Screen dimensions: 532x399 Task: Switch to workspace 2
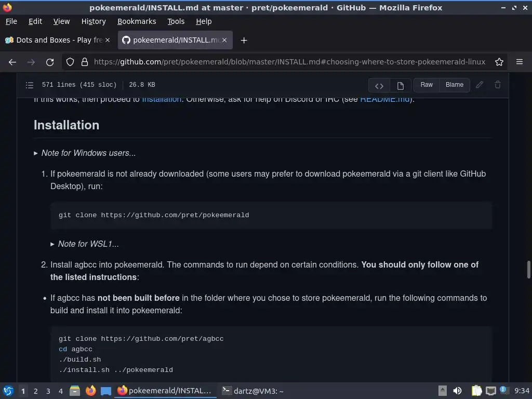pyautogui.click(x=36, y=391)
